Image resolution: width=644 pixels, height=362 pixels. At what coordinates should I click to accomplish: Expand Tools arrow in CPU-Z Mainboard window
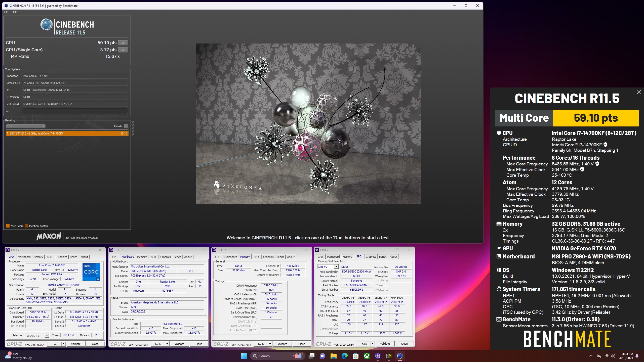[x=167, y=344]
